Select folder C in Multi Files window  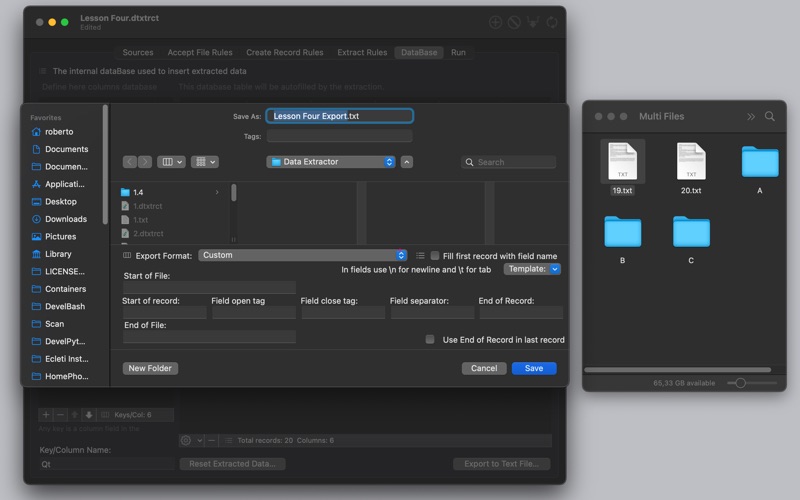pos(691,232)
